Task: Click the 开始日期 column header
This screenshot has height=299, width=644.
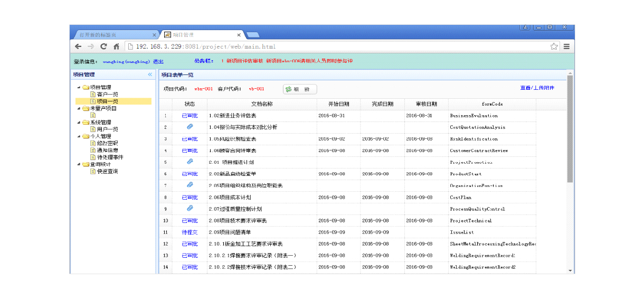Action: [338, 104]
